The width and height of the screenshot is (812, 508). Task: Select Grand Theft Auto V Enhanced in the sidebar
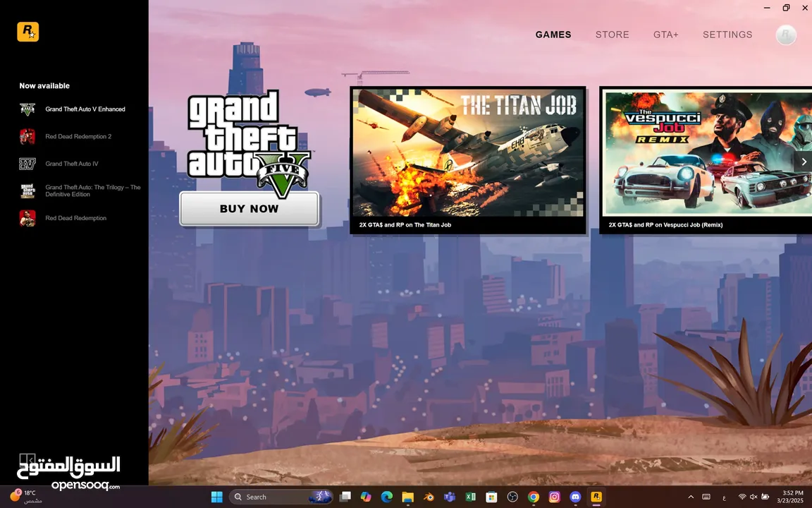point(85,109)
